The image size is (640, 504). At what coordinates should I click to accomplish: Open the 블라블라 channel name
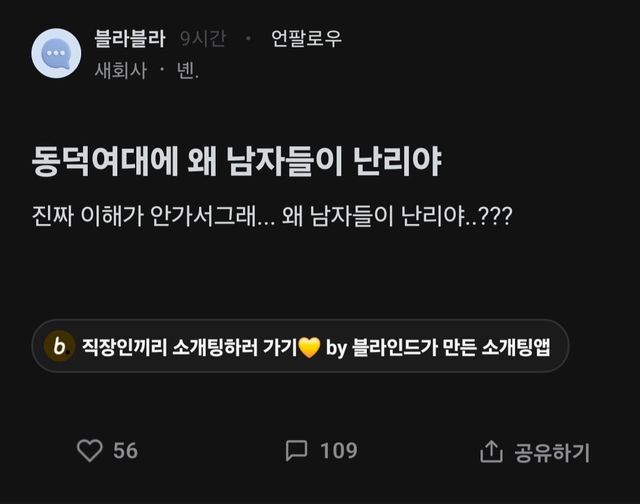[130, 39]
